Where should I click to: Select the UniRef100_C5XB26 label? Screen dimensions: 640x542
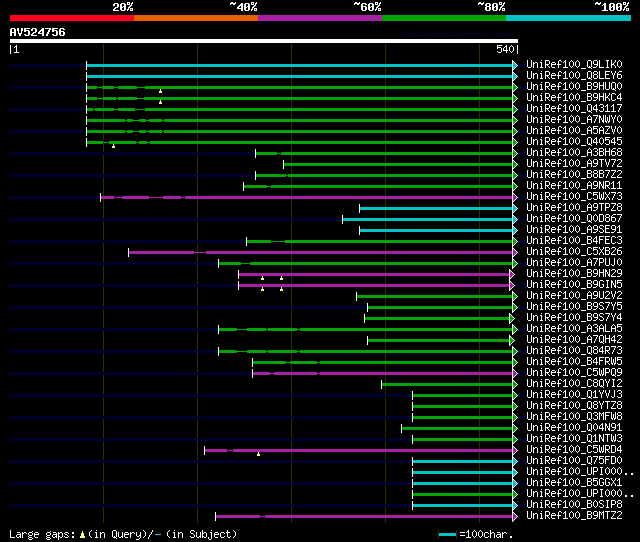574,252
